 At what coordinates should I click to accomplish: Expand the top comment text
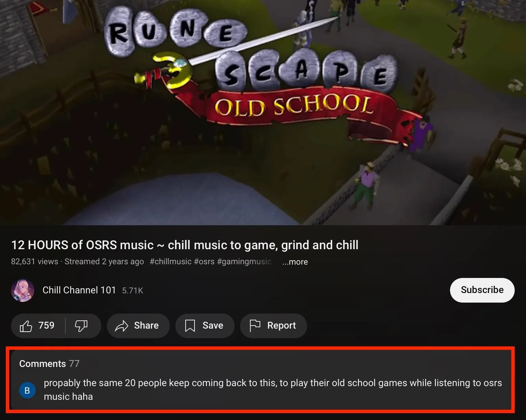(273, 390)
